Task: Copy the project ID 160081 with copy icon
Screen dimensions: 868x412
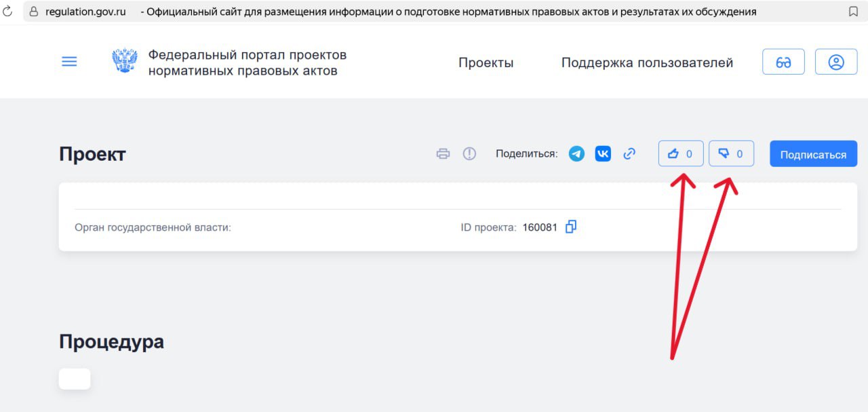Action: [x=571, y=227]
